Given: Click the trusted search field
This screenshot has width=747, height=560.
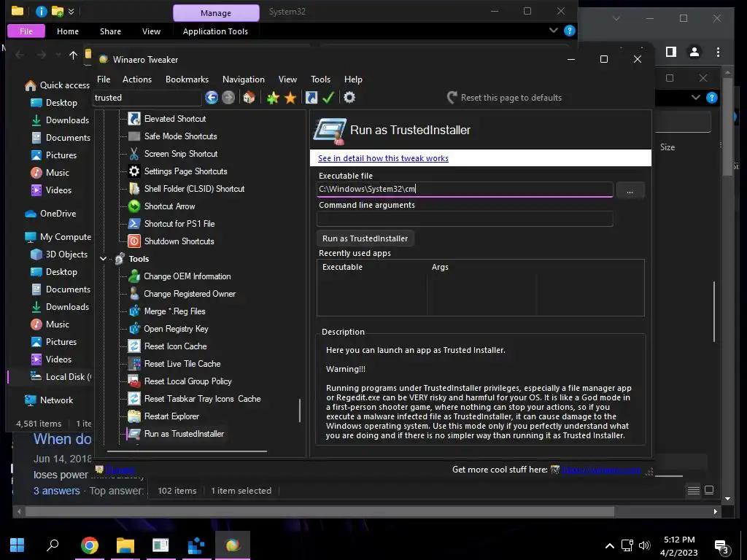Looking at the screenshot, I should 147,98.
